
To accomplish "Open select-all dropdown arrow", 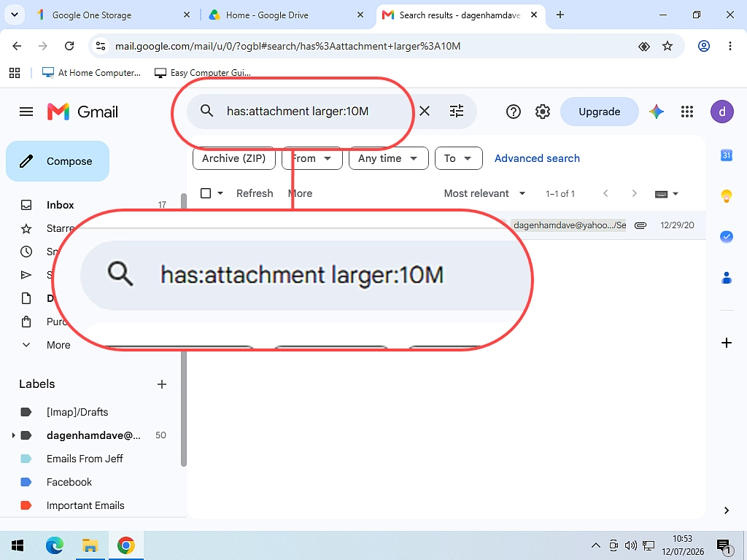I will tap(220, 193).
